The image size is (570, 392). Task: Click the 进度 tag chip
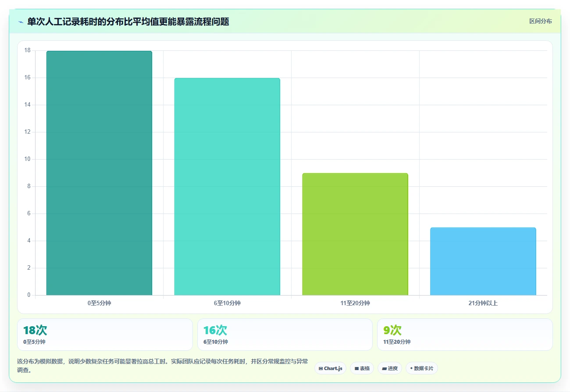tap(390, 368)
